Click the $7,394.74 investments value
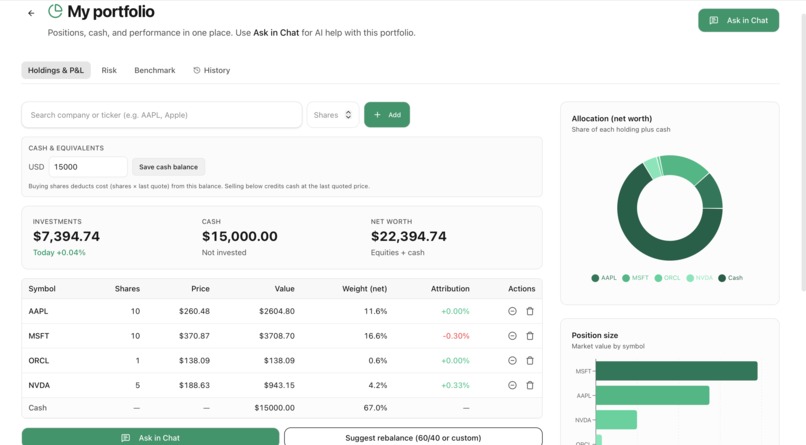 [x=66, y=236]
